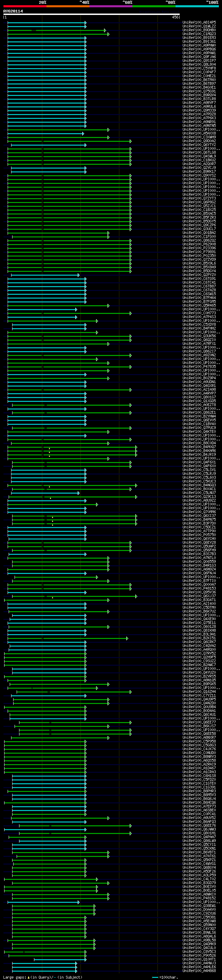
Task: Click the UniRef100_Q7ZYT3 label
Action: point(199,198)
